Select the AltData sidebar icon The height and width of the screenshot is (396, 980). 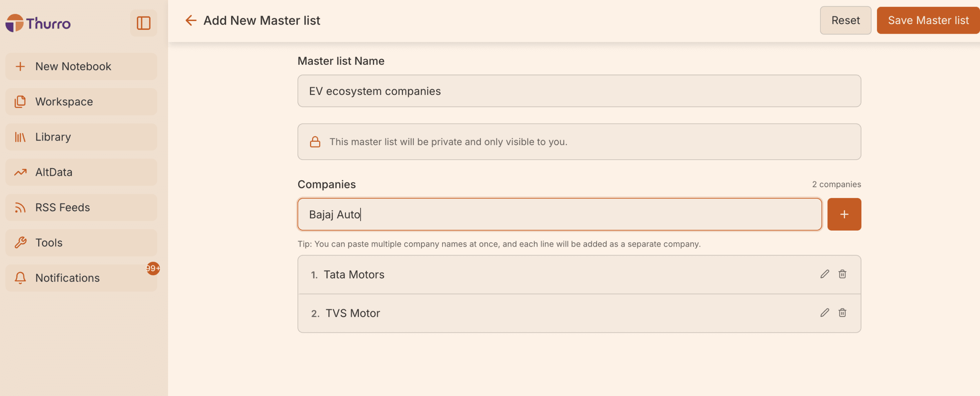point(20,172)
